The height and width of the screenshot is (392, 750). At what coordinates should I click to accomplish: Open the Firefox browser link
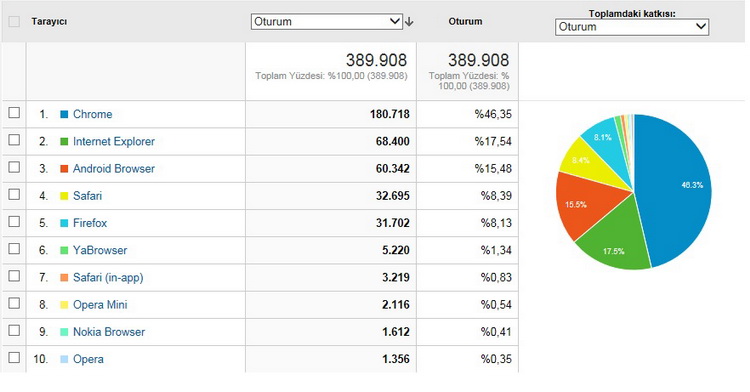pyautogui.click(x=90, y=223)
